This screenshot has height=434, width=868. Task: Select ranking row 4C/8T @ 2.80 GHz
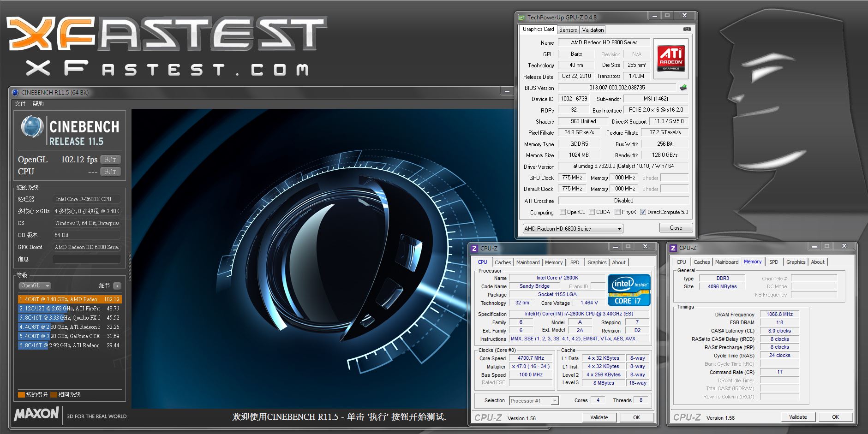(69, 327)
